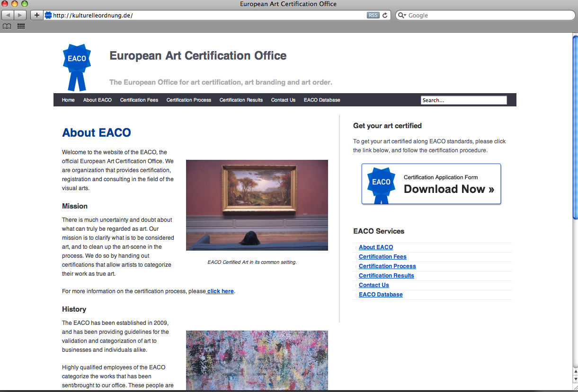
Task: Click the 'Mission' subheading
Action: click(x=75, y=206)
